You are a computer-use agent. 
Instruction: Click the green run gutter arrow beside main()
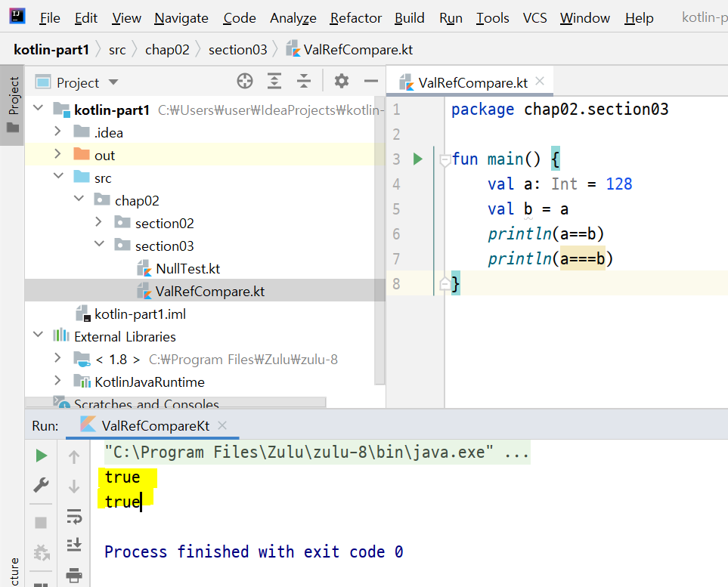[x=418, y=159]
